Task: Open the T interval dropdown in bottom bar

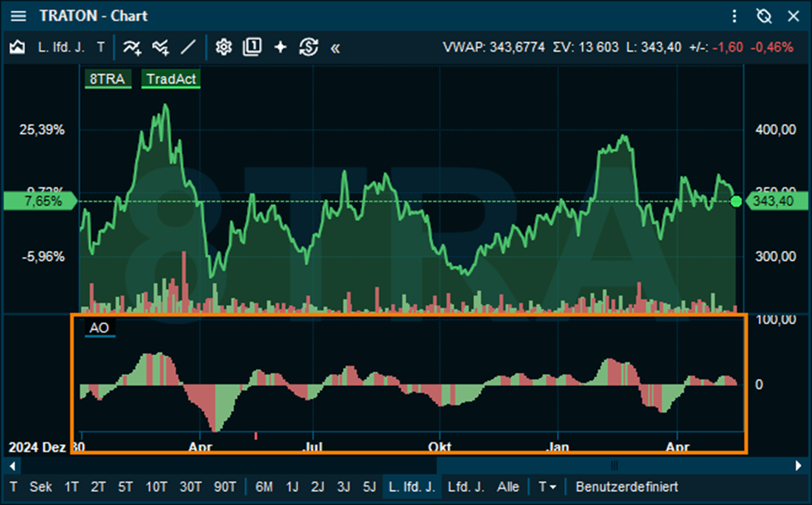Action: click(x=547, y=487)
